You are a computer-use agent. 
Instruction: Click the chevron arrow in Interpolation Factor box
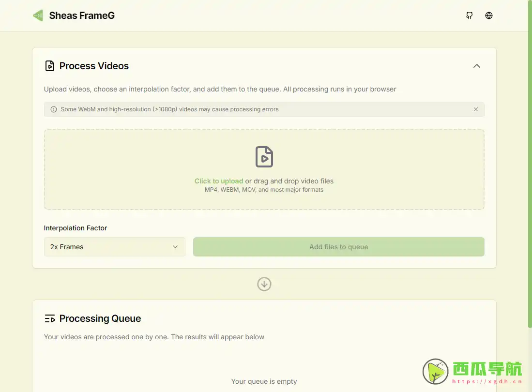[175, 247]
